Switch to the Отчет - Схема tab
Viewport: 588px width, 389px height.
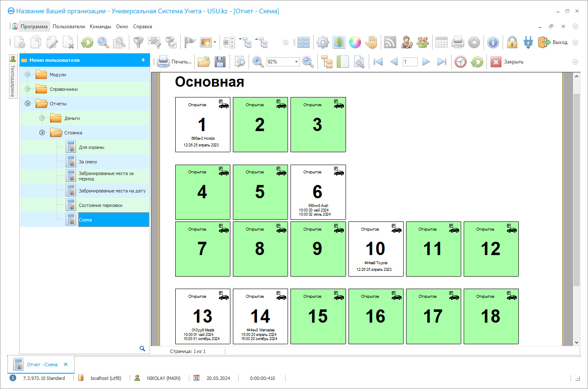(42, 365)
